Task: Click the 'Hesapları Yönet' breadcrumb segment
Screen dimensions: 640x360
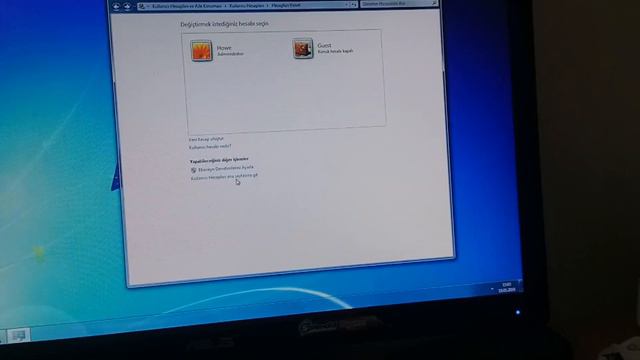Action: [286, 5]
